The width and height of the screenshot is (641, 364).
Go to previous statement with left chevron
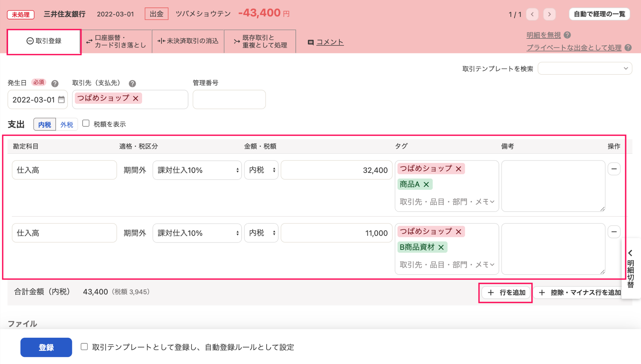click(x=532, y=14)
